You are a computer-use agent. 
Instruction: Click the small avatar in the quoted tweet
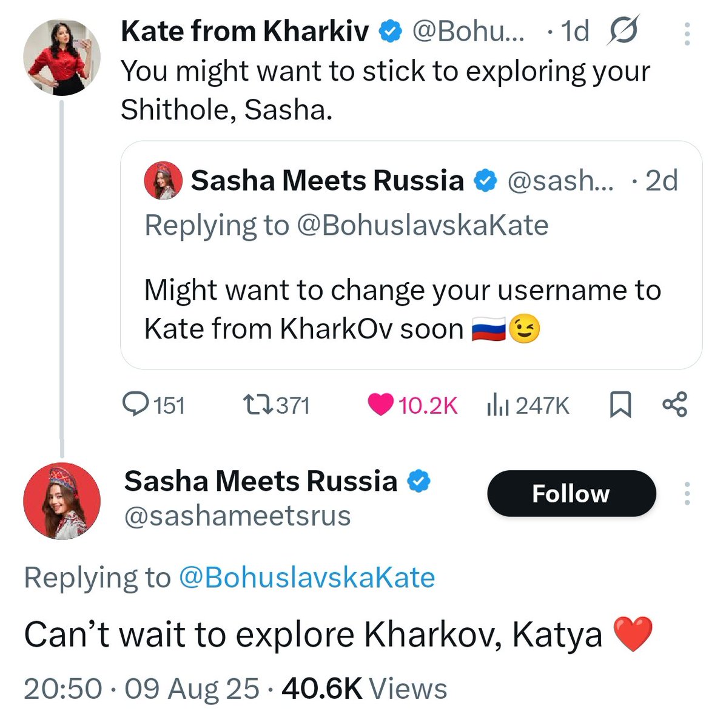click(163, 181)
